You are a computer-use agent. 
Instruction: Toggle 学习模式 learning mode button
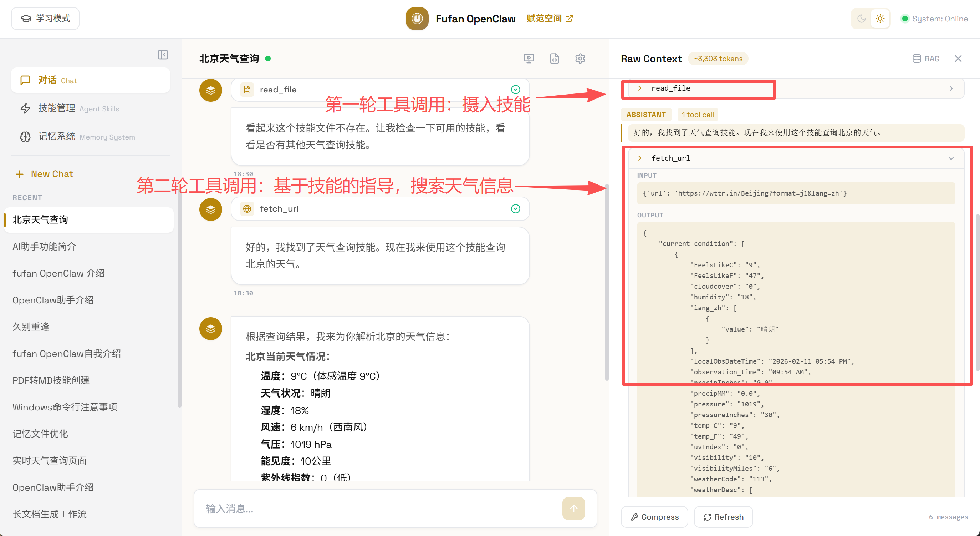pos(45,19)
